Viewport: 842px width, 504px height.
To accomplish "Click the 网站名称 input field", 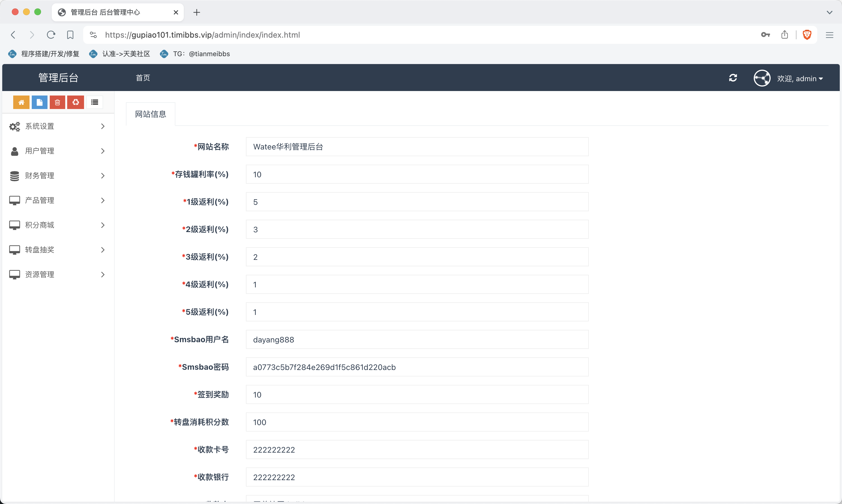I will (417, 147).
